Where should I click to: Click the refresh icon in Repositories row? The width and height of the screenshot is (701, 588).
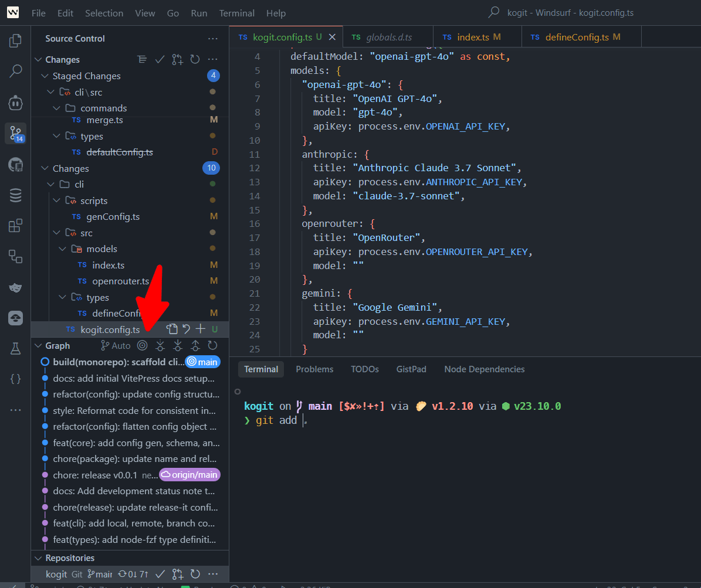click(x=195, y=574)
